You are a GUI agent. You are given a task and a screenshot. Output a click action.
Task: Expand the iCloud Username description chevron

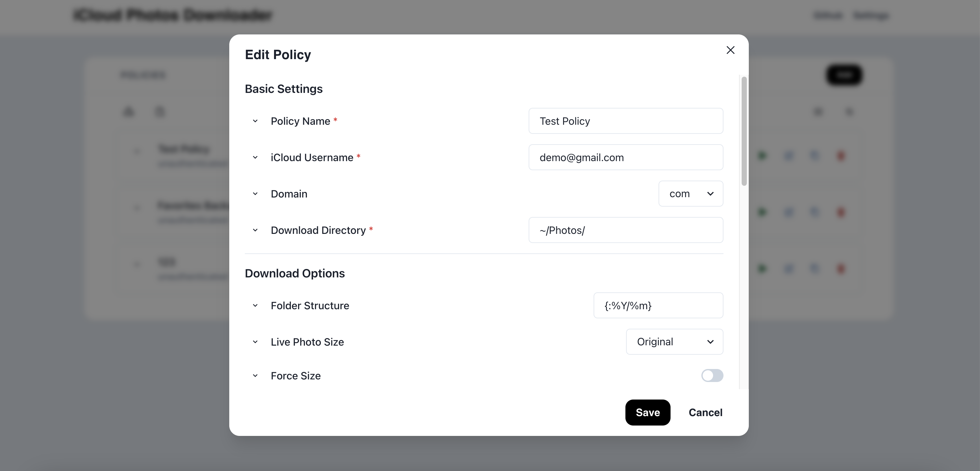tap(255, 157)
